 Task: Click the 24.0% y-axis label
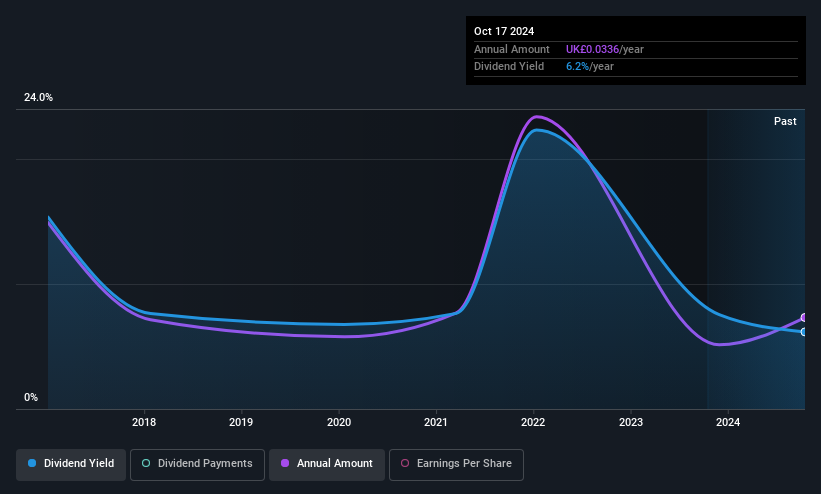pyautogui.click(x=38, y=97)
